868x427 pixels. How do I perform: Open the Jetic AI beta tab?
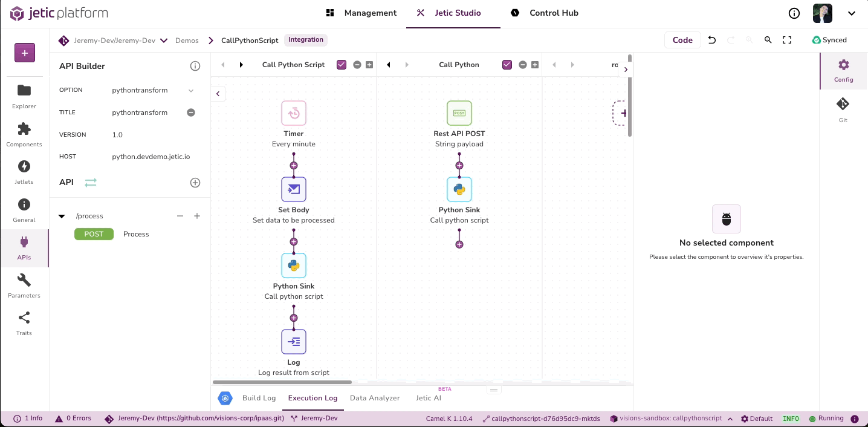click(429, 398)
